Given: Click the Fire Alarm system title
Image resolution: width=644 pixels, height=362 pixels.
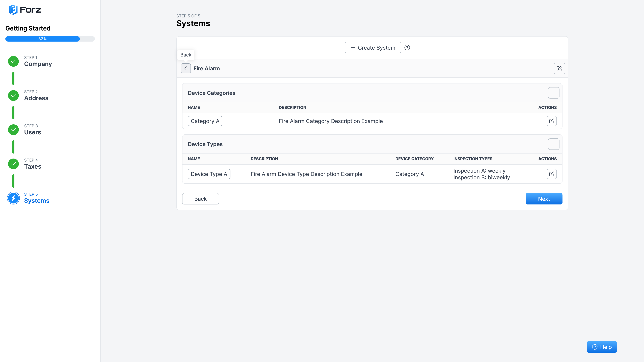Looking at the screenshot, I should [x=206, y=68].
